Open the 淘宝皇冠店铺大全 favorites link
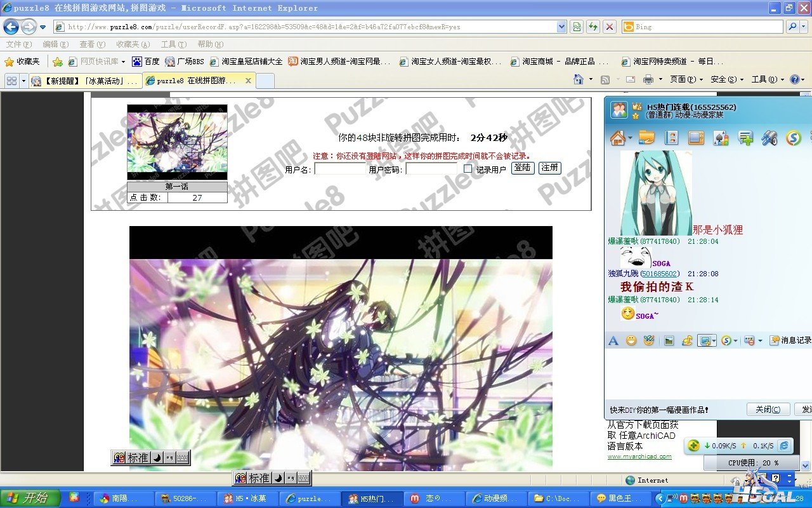Viewport: 812px width, 508px height. coord(246,62)
